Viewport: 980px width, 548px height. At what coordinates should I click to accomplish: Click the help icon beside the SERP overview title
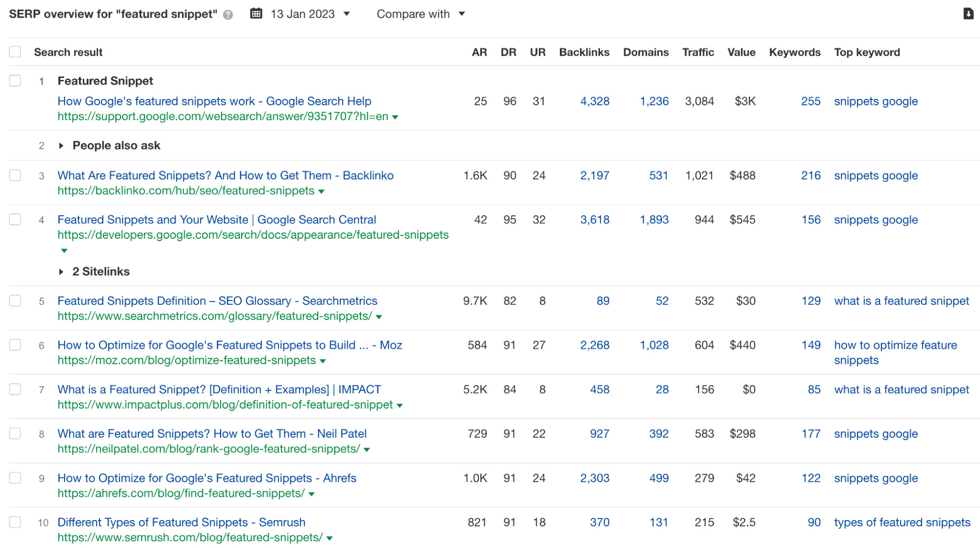(x=227, y=15)
